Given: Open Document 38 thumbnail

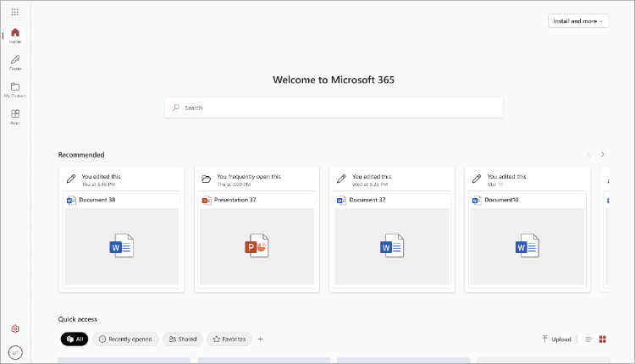Looking at the screenshot, I should [x=121, y=246].
